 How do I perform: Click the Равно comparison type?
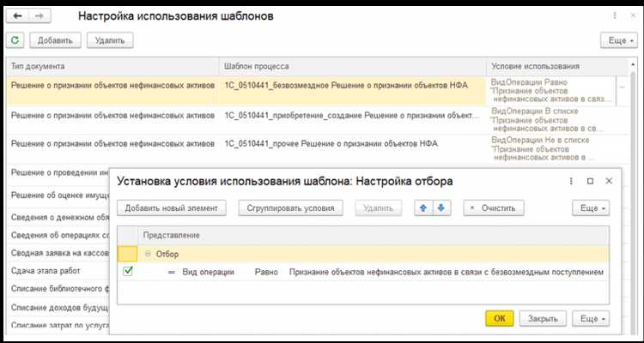pyautogui.click(x=266, y=272)
